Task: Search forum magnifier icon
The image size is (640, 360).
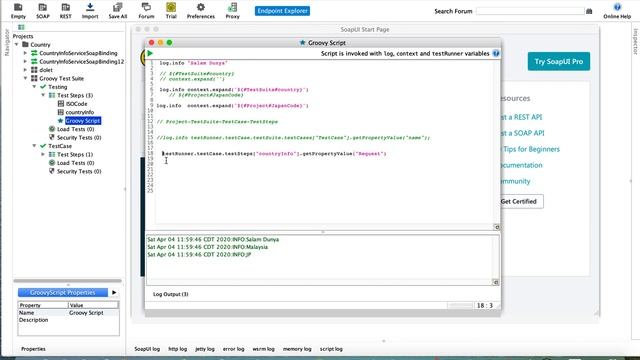Action: (x=589, y=11)
